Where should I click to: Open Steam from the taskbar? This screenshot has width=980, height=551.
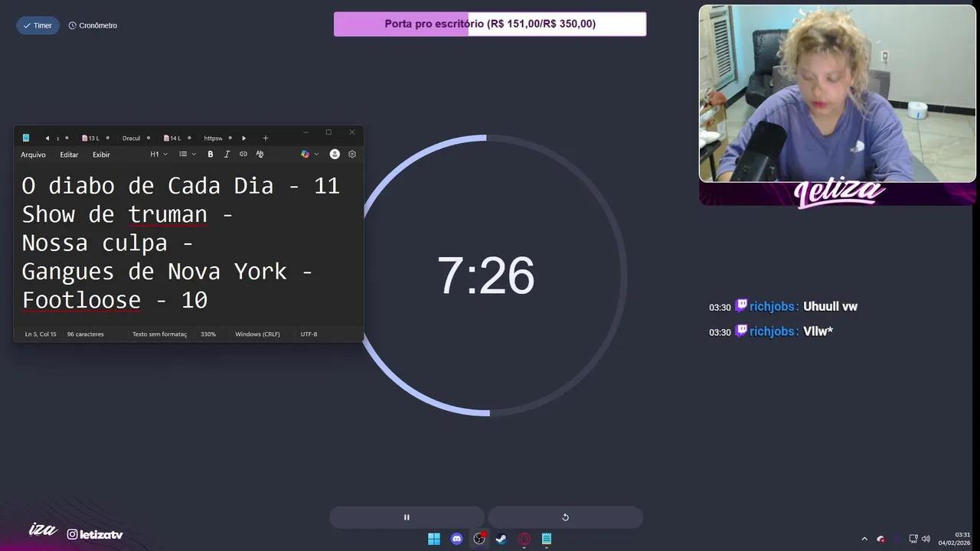(x=501, y=539)
